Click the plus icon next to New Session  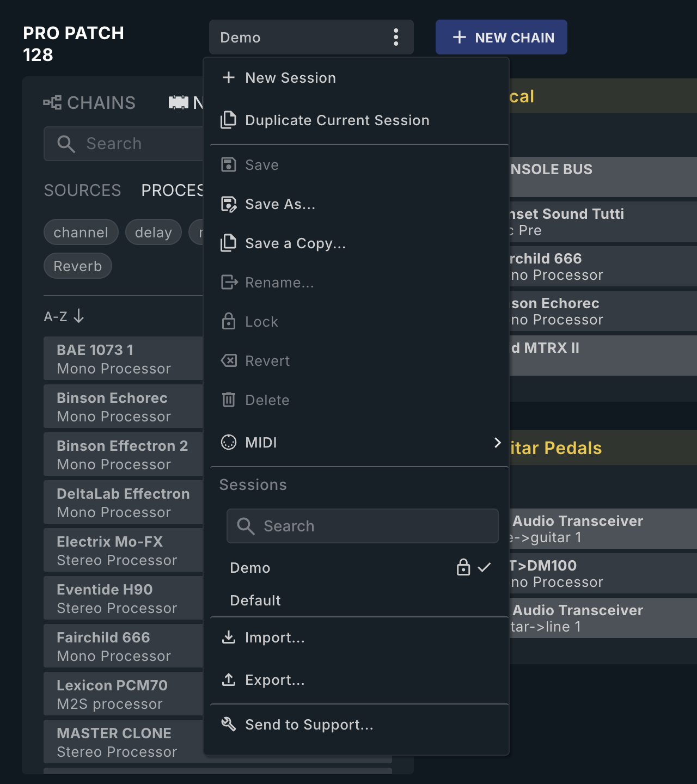(229, 77)
